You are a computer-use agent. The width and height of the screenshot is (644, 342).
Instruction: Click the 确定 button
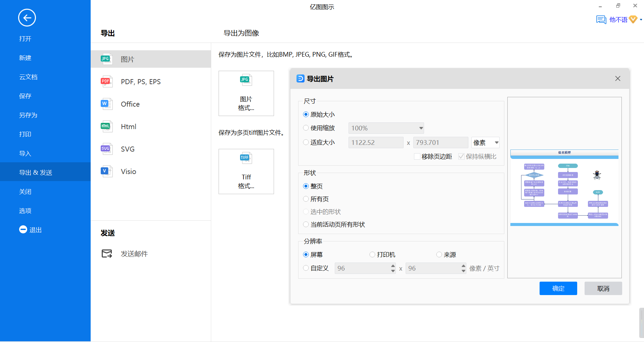[558, 288]
